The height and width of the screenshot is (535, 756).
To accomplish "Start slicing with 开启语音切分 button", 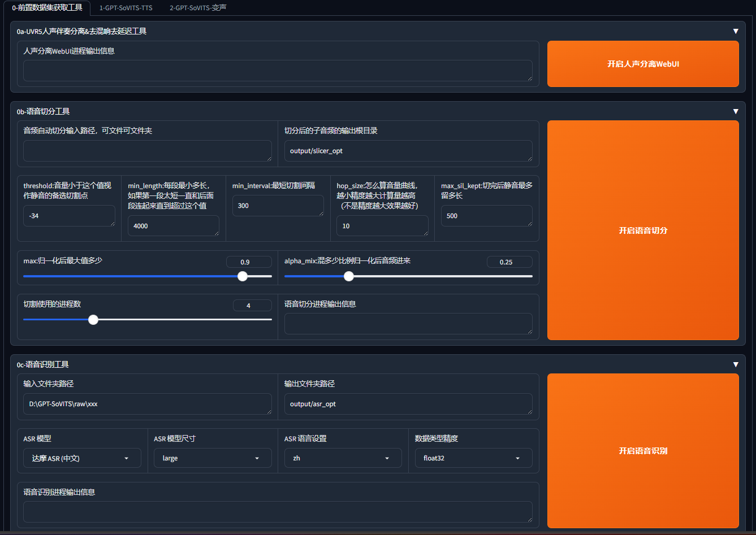I will pos(643,230).
